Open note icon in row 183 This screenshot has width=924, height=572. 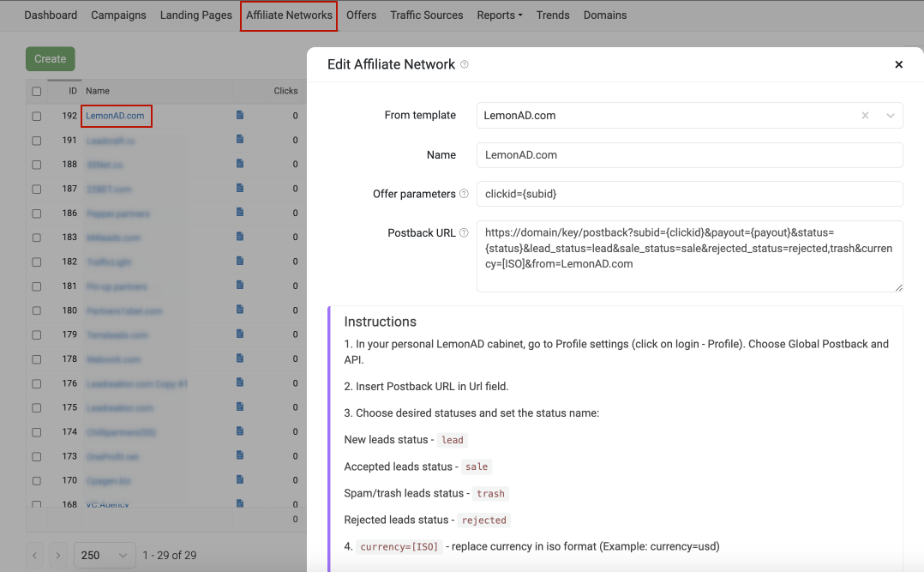(x=240, y=237)
